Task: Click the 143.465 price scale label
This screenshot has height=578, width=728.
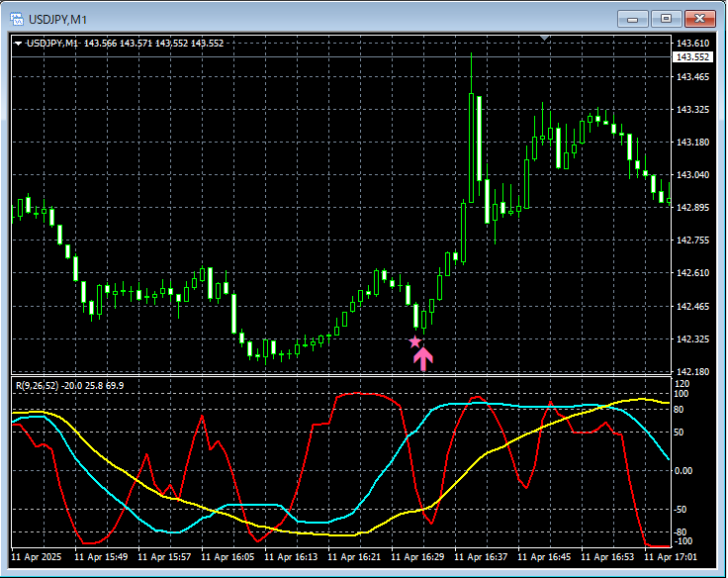Action: [x=692, y=76]
